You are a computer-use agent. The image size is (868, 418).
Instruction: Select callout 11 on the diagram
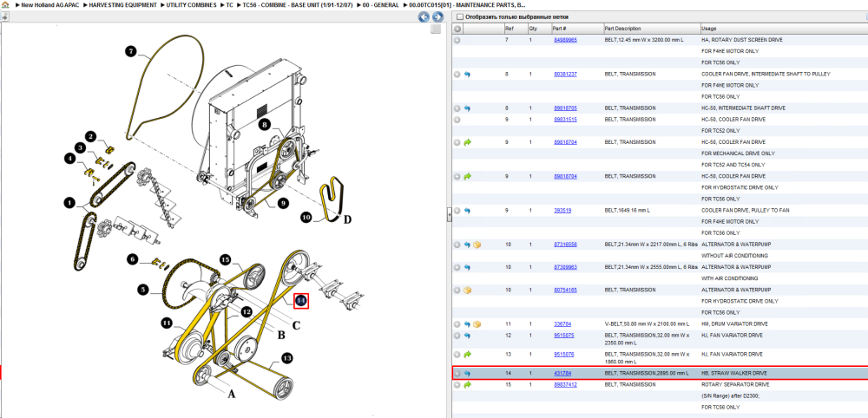[x=168, y=322]
